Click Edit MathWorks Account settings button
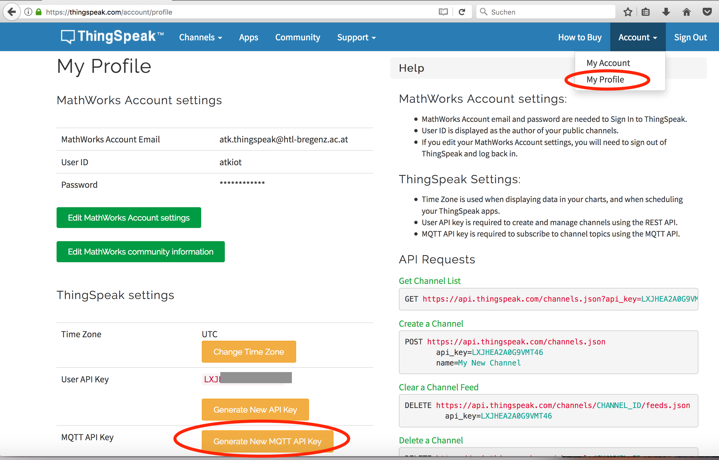Screen dimensions: 719x460 129,217
